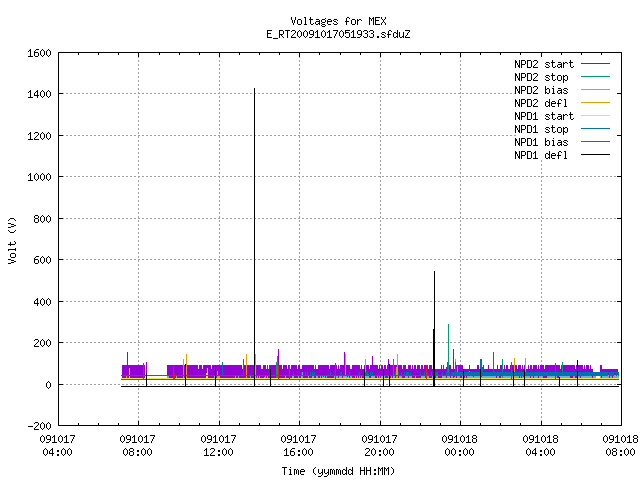Select the 'NPD1 bias' legend label

pos(541,142)
